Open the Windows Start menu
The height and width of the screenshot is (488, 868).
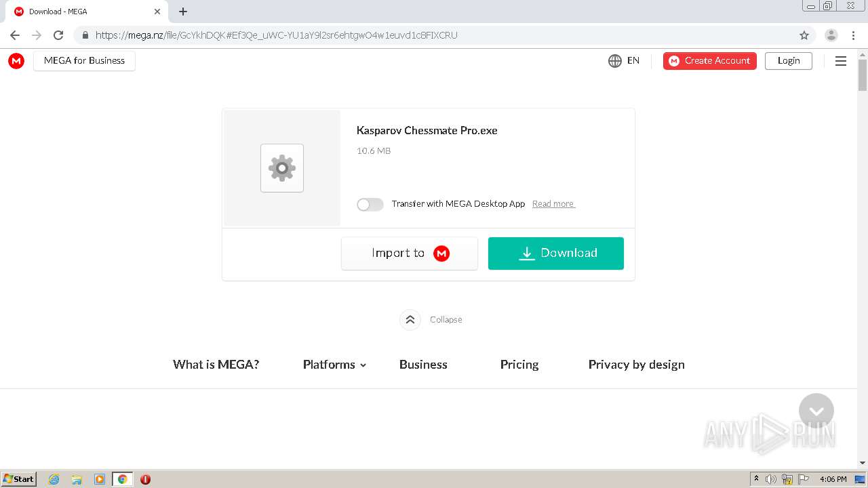click(19, 479)
